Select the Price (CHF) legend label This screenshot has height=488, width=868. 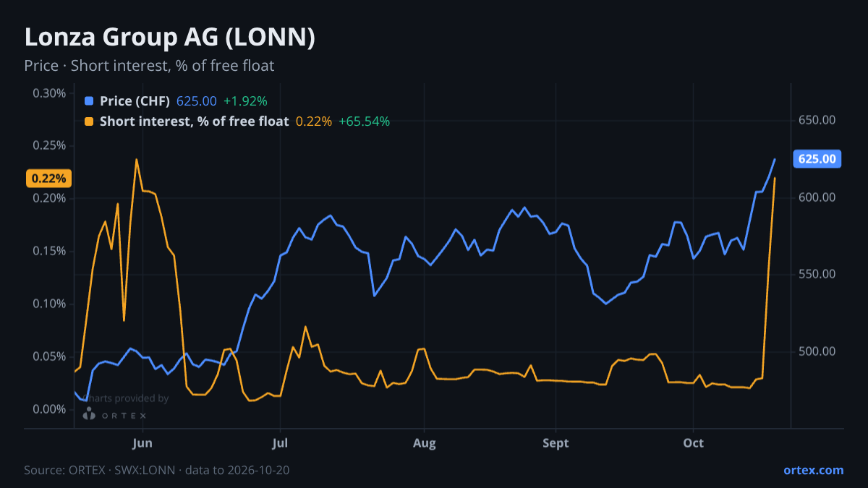(135, 101)
